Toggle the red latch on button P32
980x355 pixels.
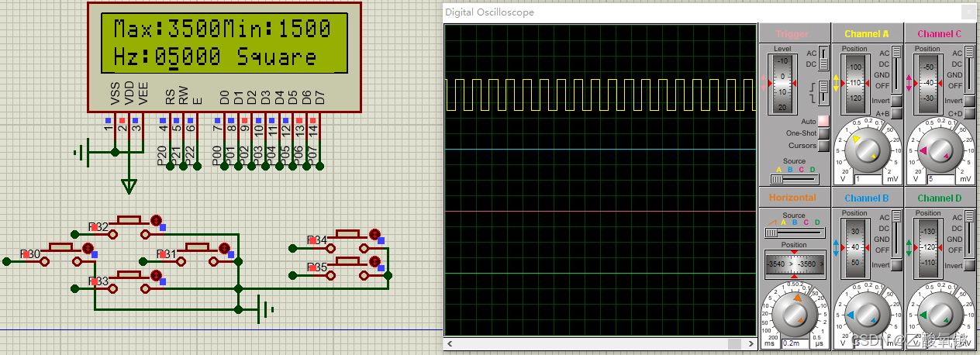pyautogui.click(x=156, y=221)
